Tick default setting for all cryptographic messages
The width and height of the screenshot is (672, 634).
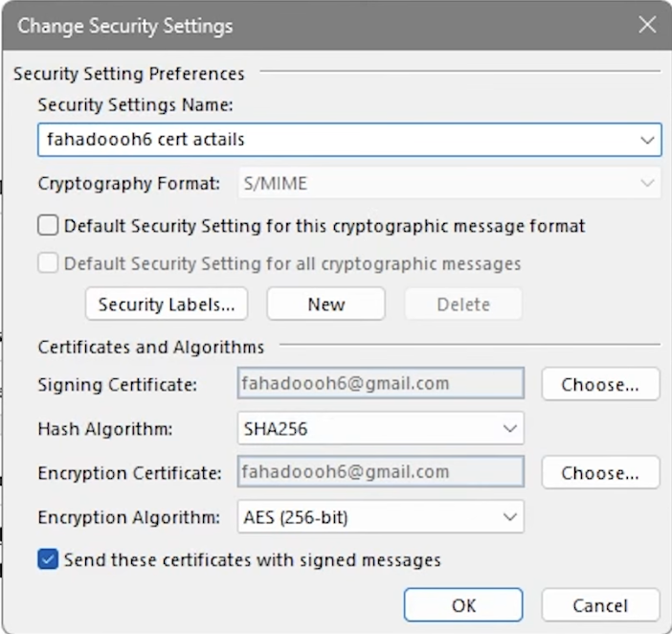coord(48,263)
